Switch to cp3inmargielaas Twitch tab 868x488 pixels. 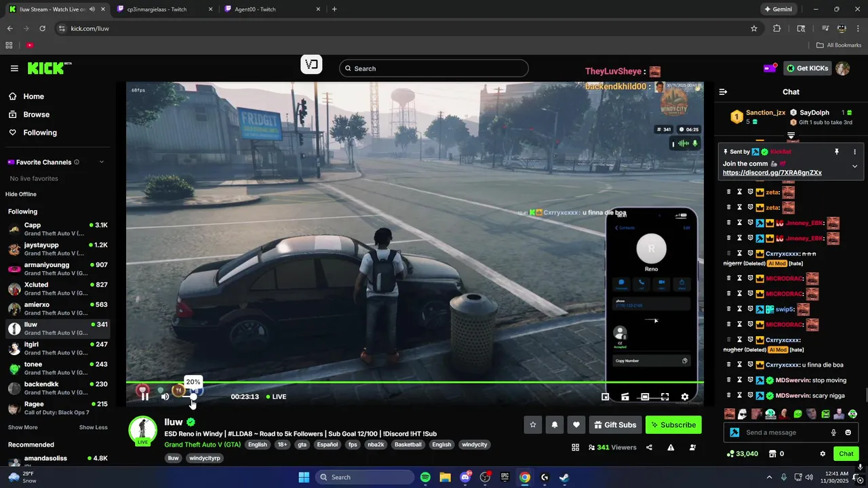pos(165,9)
